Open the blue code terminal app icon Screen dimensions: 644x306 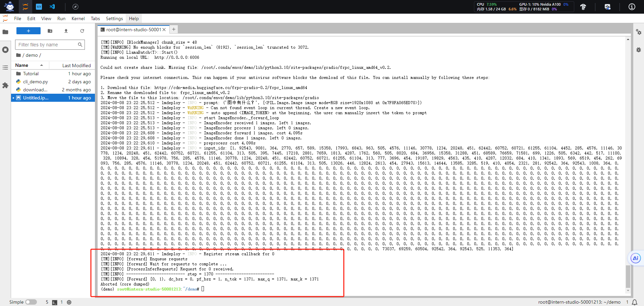[x=39, y=7]
